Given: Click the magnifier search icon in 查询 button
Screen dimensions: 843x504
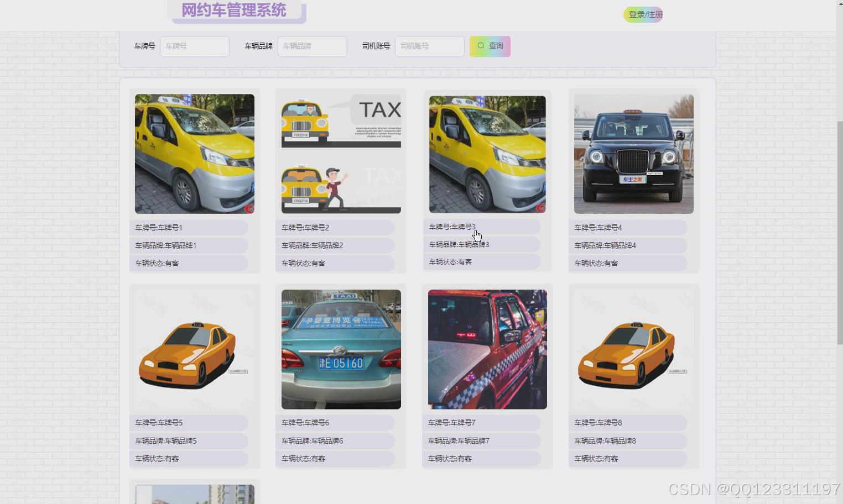Looking at the screenshot, I should (481, 46).
